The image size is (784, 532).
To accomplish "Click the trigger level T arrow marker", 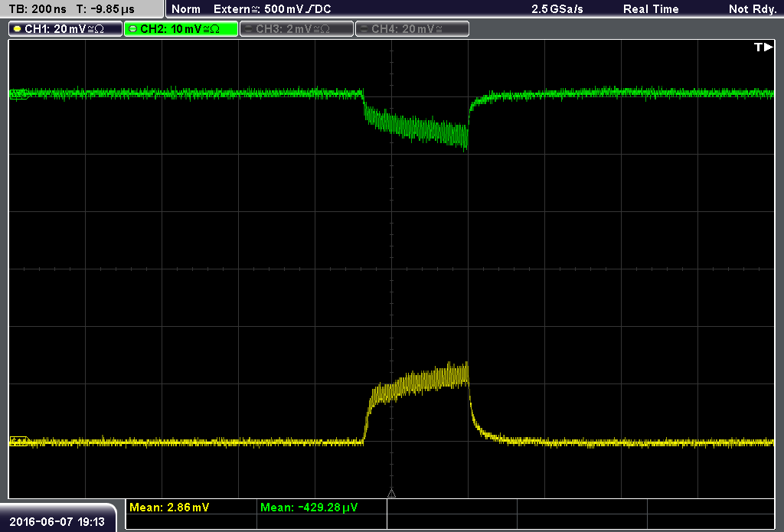I will 763,47.
